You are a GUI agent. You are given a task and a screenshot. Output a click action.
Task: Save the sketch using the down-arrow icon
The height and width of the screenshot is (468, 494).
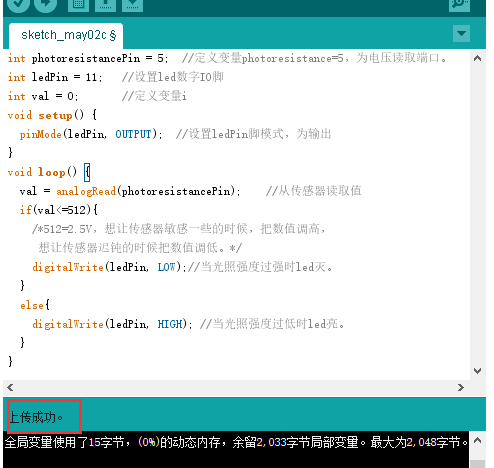[132, 5]
